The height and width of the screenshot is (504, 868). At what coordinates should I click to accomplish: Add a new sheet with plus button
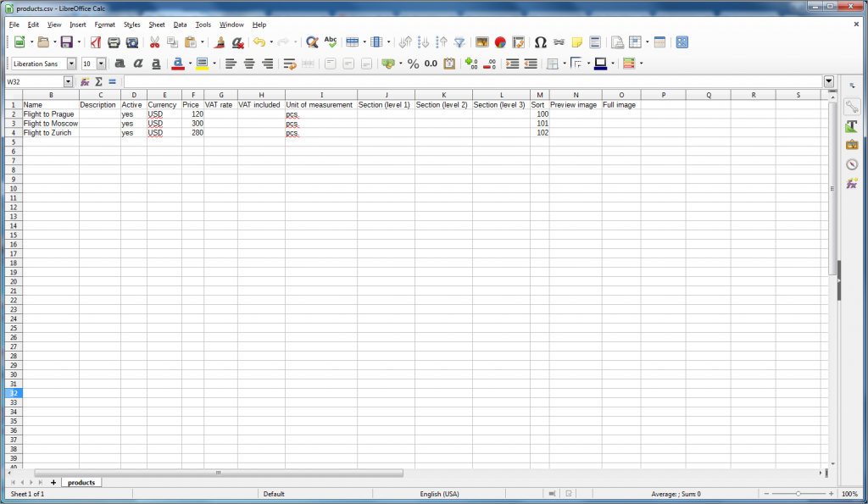pos(53,483)
